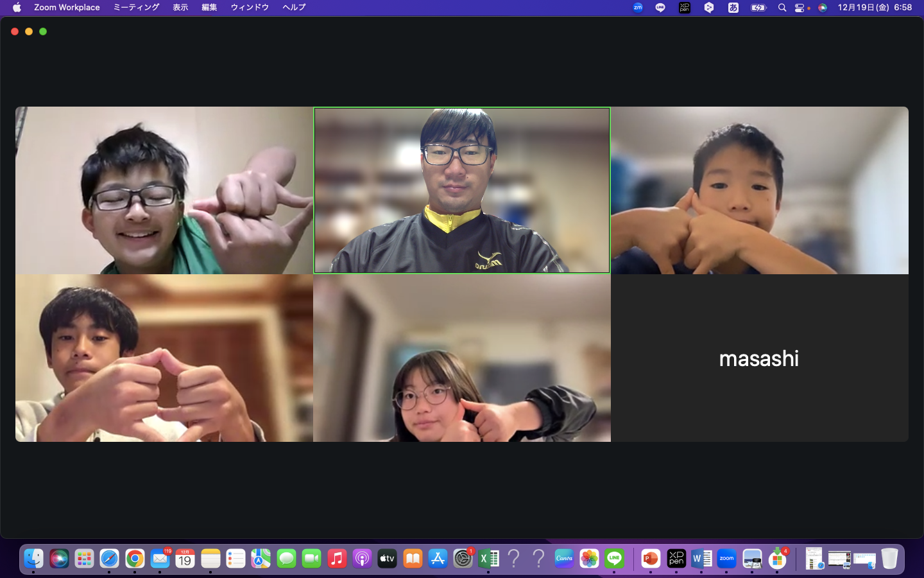Open the Zoom status icon in menu bar
This screenshot has height=578, width=924.
638,8
